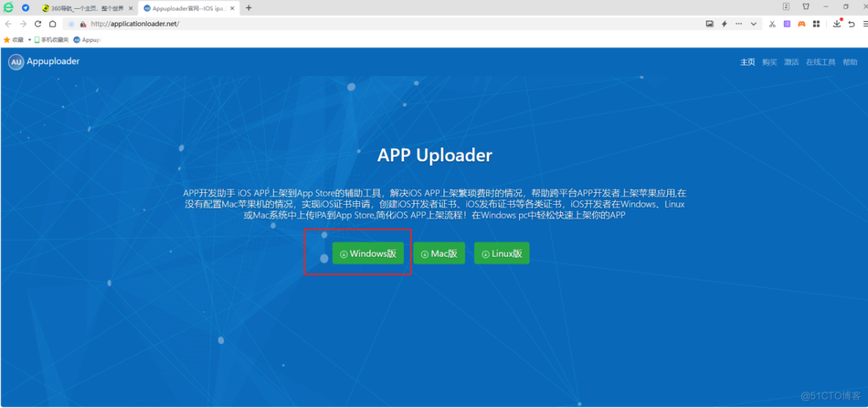Open the four-squares apps grid icon
Image resolution: width=868 pixels, height=408 pixels.
[816, 23]
